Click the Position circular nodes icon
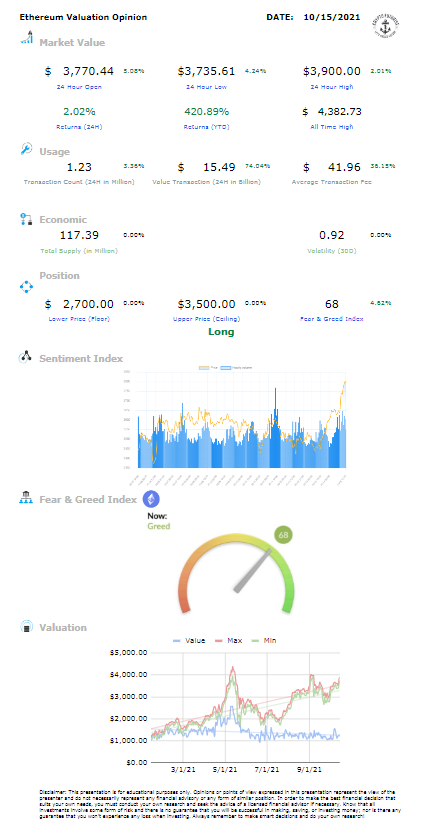This screenshot has height=834, width=445. (27, 287)
